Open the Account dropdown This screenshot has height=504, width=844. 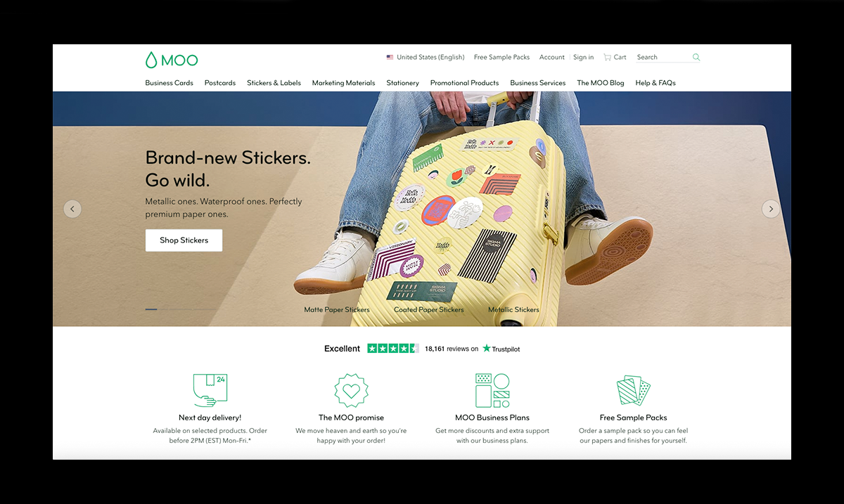pos(552,58)
